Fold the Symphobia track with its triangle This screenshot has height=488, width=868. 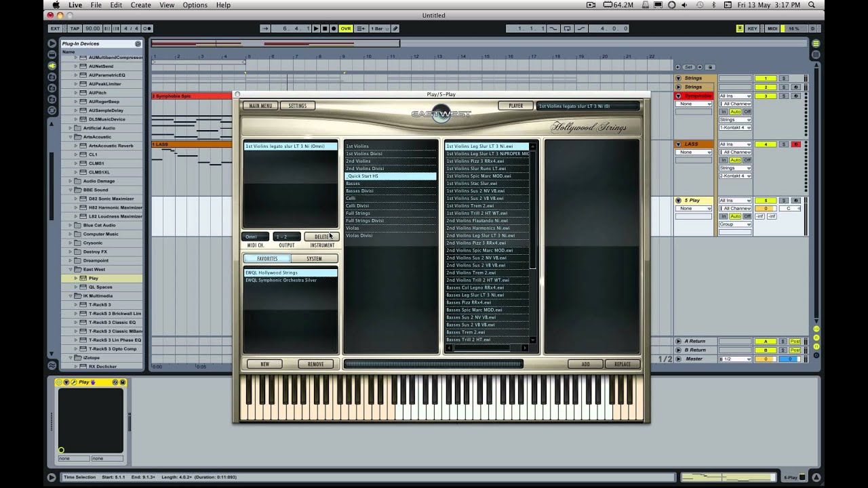(678, 96)
